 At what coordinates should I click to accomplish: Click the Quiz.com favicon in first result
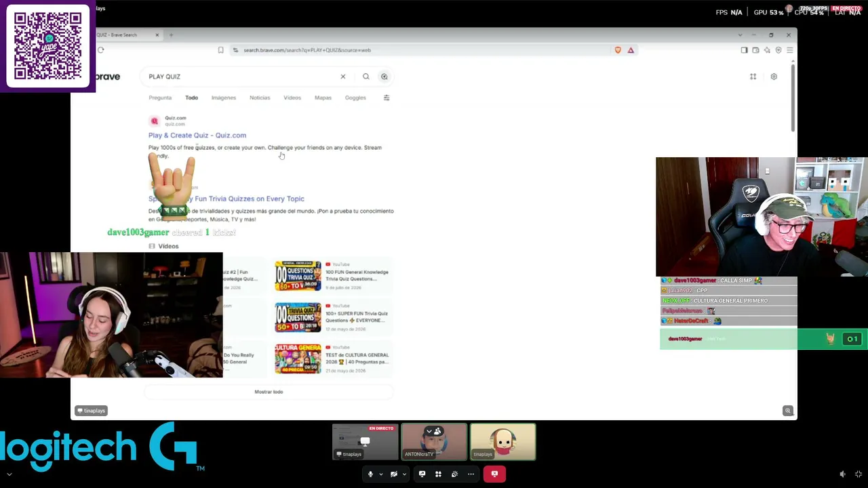155,121
